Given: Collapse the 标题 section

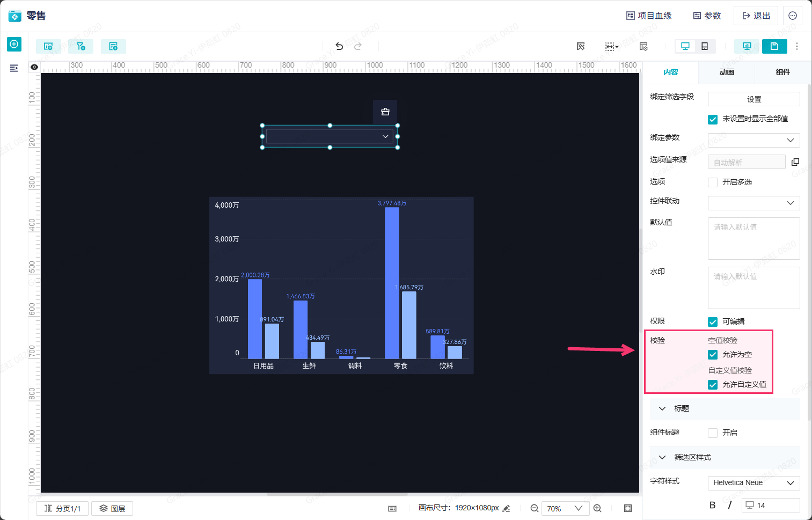Looking at the screenshot, I should tap(662, 408).
